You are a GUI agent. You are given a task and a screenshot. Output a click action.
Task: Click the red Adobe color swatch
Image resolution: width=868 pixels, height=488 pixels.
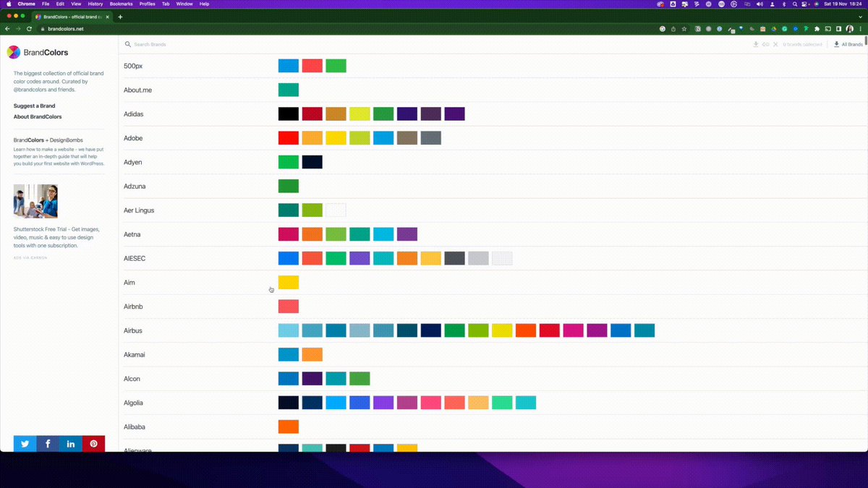click(x=289, y=138)
